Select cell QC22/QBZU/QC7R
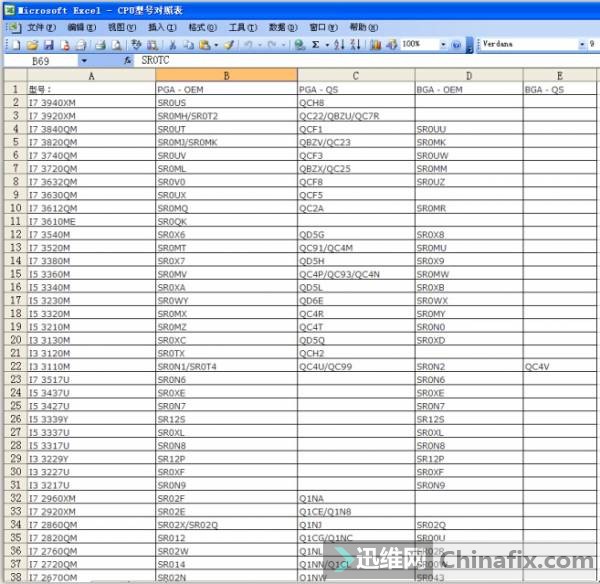The width and height of the screenshot is (600, 584). 356,116
